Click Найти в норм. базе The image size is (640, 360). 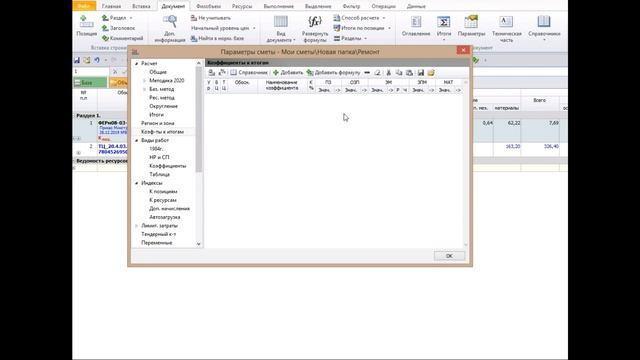(217, 38)
